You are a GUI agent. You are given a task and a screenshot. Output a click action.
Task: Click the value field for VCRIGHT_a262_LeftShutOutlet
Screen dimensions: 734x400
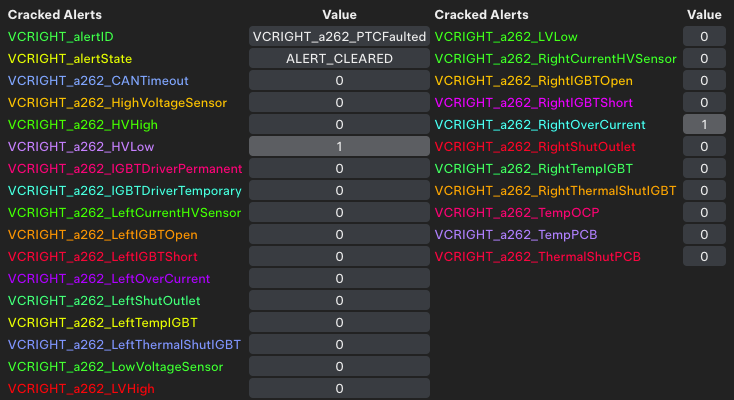coord(339,300)
